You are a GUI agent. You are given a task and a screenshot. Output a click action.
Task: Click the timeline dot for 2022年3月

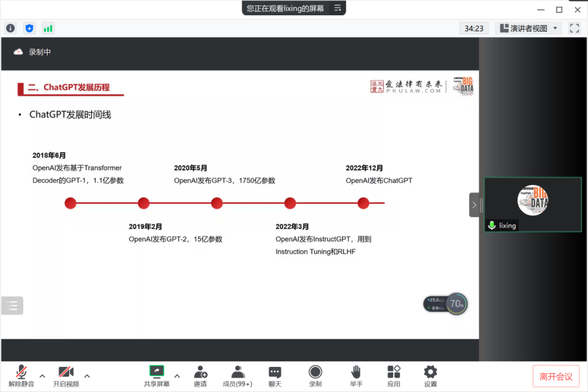290,203
